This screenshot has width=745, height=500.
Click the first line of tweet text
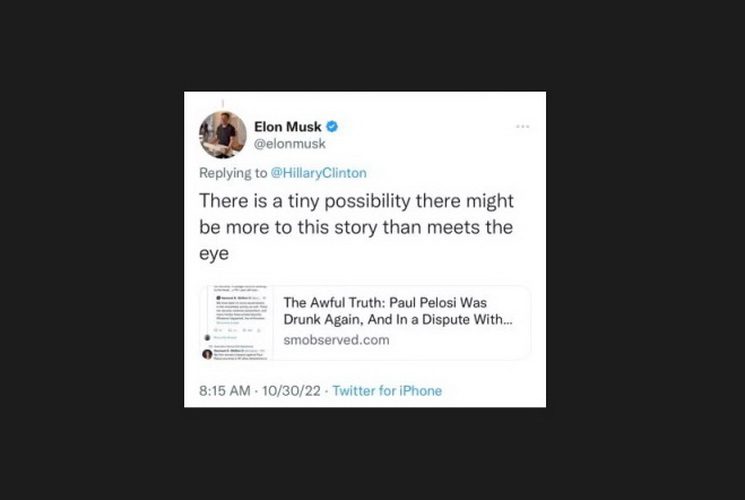(356, 200)
